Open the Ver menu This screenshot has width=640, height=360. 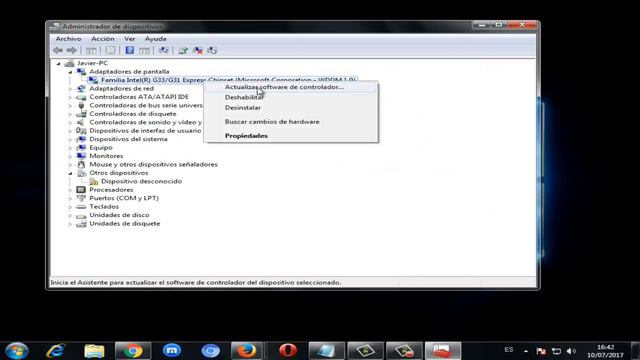tap(129, 39)
